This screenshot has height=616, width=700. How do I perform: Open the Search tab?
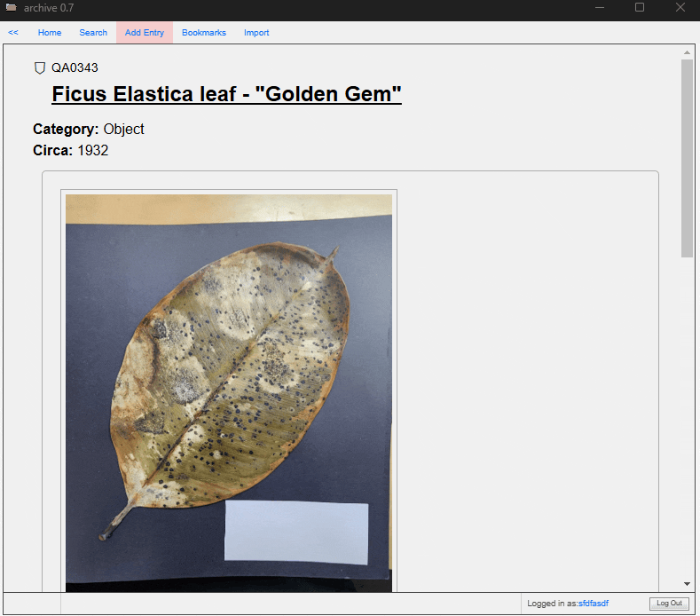(93, 33)
